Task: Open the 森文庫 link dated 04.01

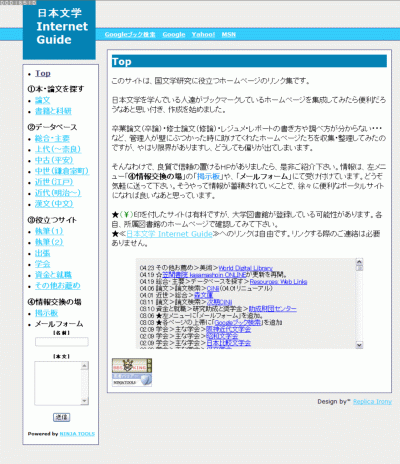Action: point(203,295)
